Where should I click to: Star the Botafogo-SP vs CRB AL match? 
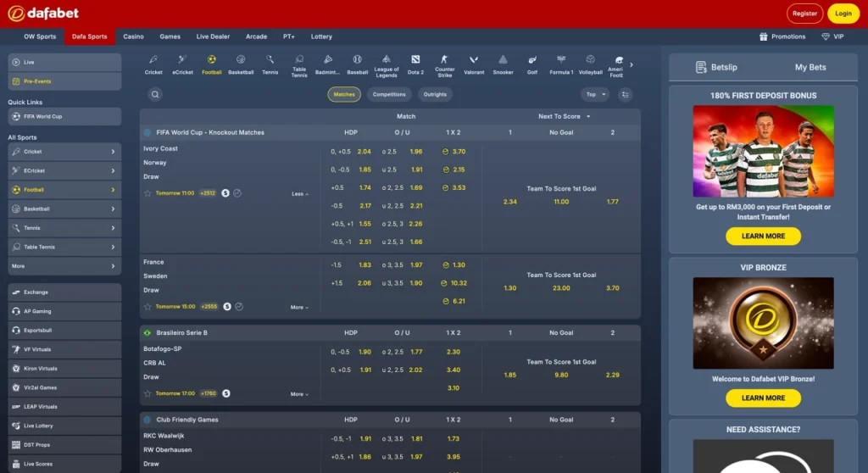[147, 394]
